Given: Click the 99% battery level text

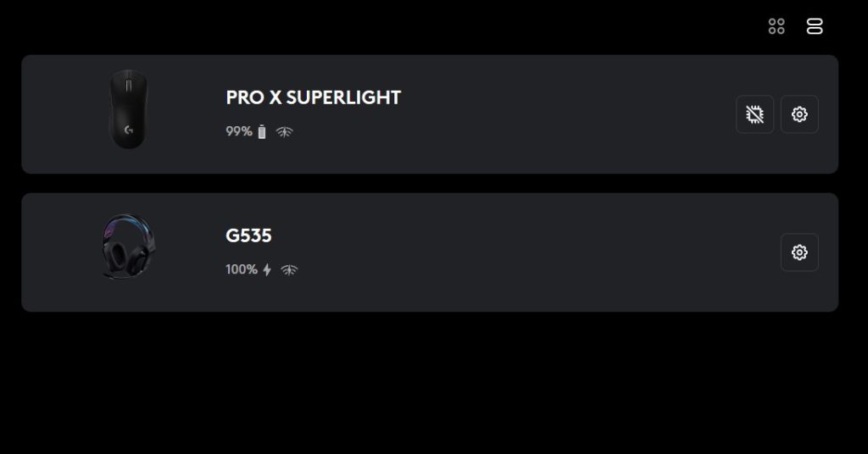Looking at the screenshot, I should [x=239, y=131].
